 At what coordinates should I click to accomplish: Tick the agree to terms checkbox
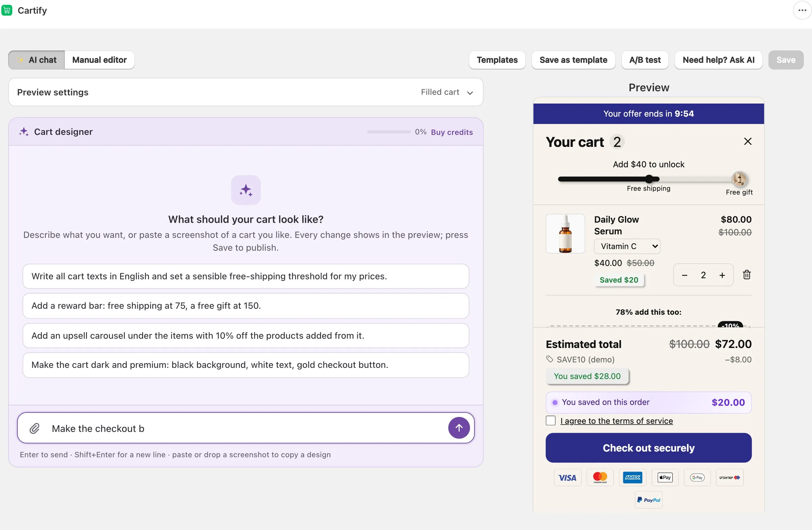(x=551, y=420)
